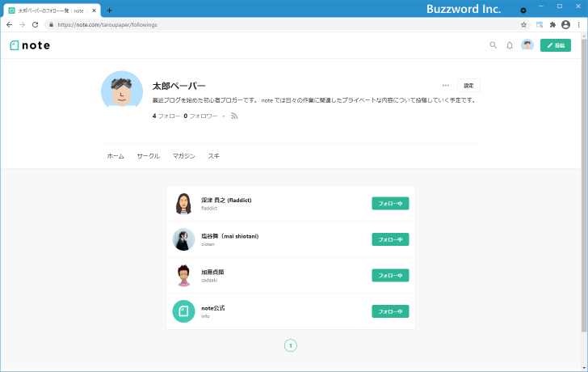Click the ciotan username text

[x=208, y=244]
